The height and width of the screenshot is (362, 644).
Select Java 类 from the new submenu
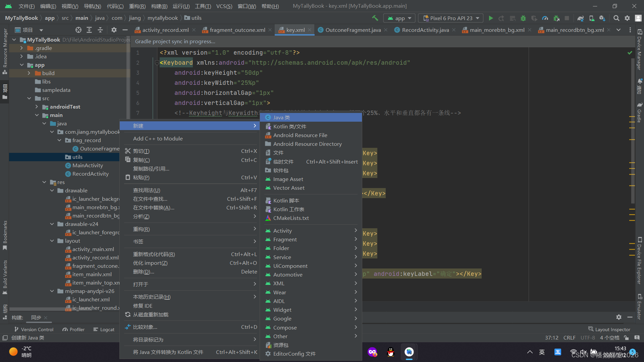281,117
